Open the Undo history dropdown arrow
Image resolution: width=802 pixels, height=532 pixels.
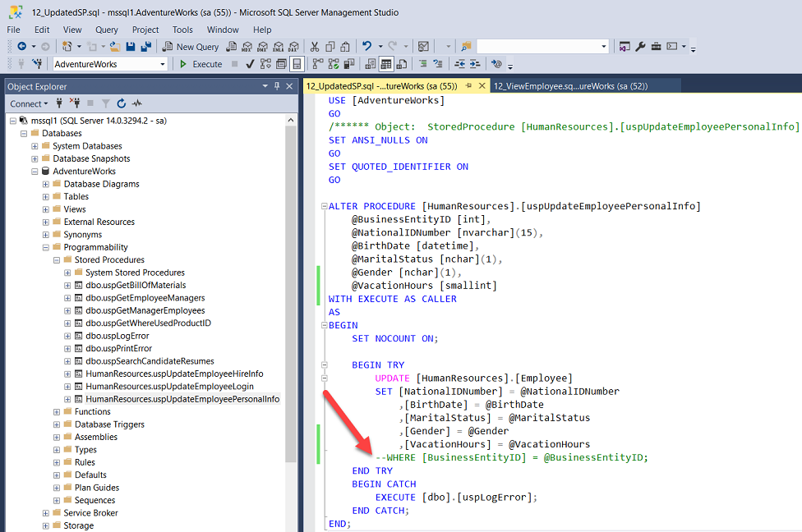(380, 47)
